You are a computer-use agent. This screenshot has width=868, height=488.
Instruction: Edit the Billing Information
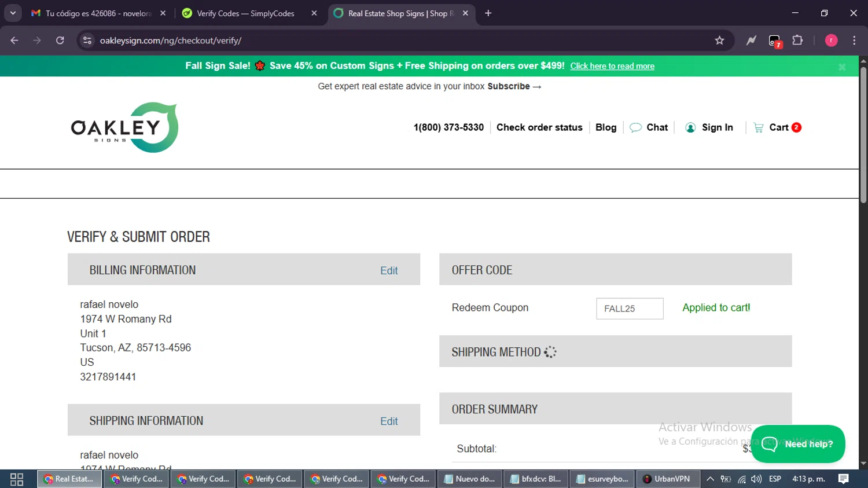pos(389,270)
